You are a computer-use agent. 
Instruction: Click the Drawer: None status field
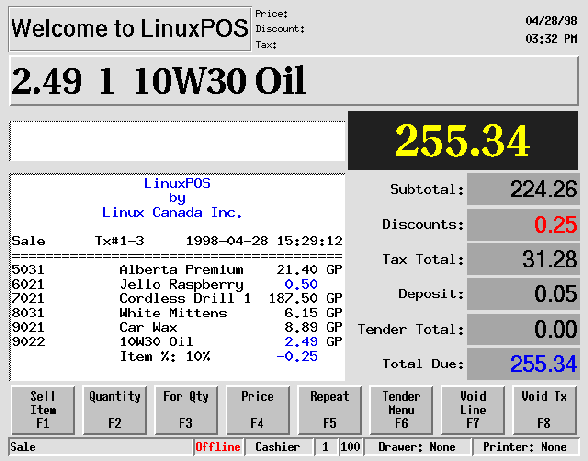[x=416, y=447]
